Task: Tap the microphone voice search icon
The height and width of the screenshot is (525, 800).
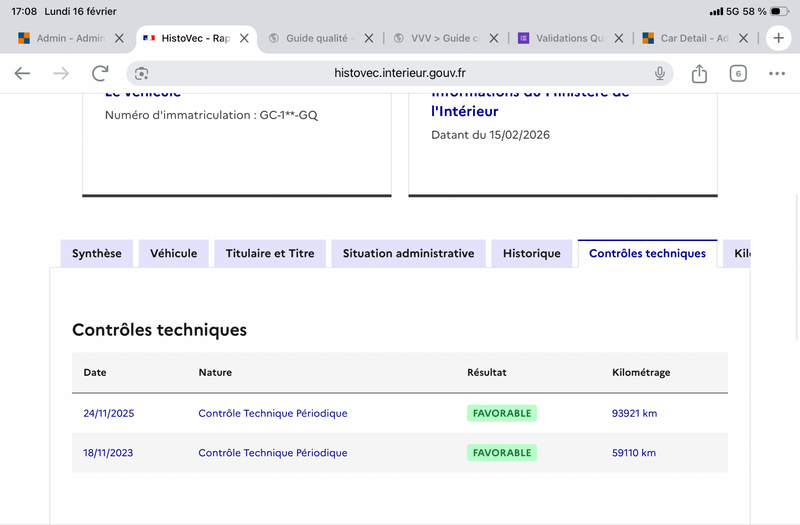Action: 660,73
